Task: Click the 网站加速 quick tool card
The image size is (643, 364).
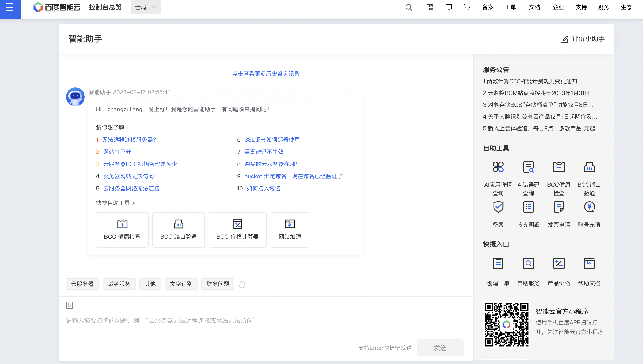Action: 290,230
